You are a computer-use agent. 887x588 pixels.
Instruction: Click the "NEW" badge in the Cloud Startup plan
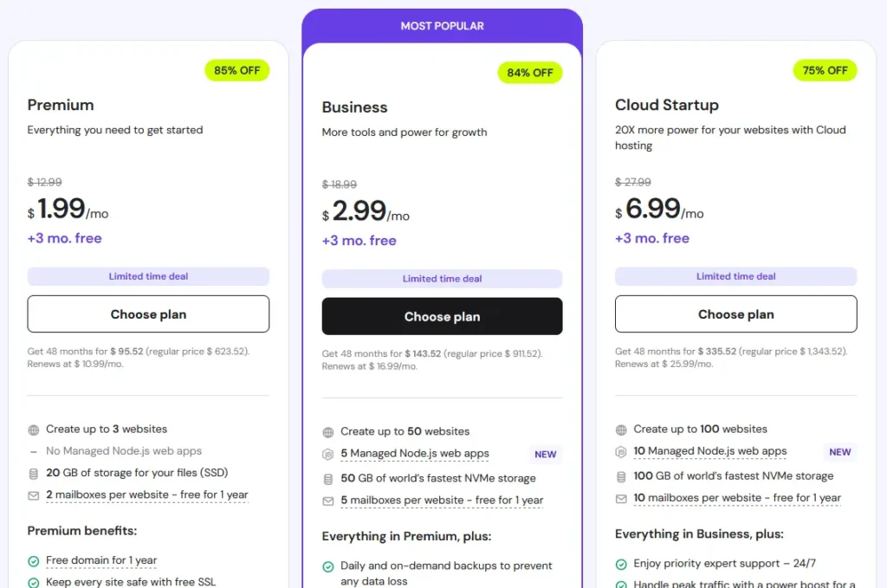click(840, 451)
